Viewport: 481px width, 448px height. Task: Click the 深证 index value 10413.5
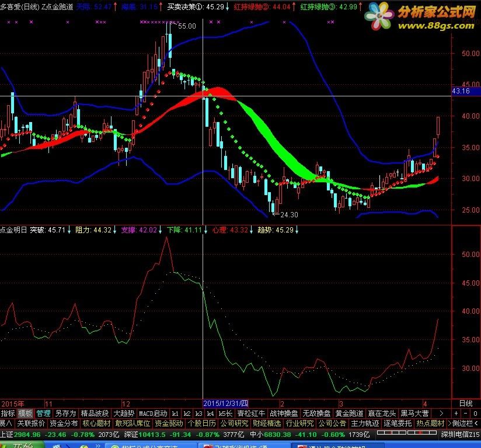pyautogui.click(x=152, y=435)
